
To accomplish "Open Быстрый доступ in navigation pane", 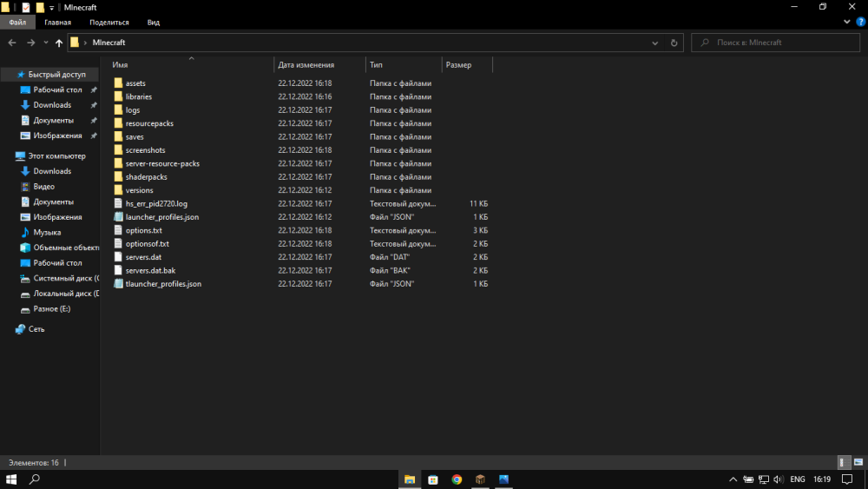I will [57, 74].
